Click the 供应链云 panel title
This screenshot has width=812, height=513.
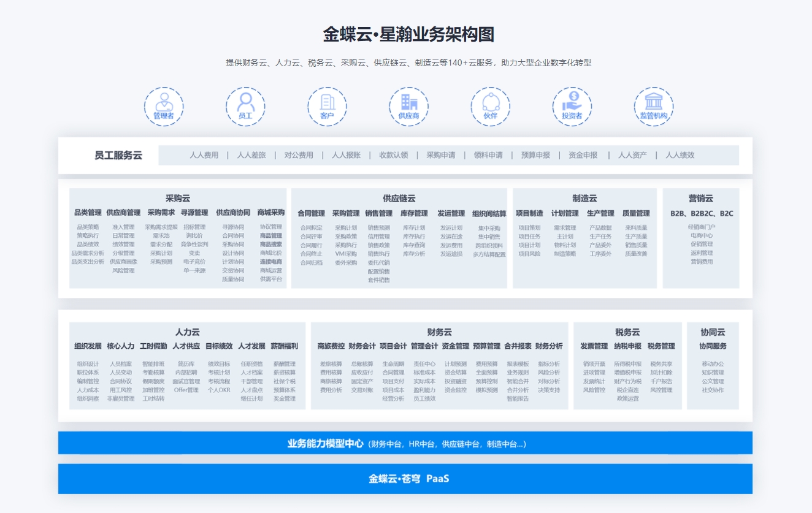pyautogui.click(x=399, y=198)
